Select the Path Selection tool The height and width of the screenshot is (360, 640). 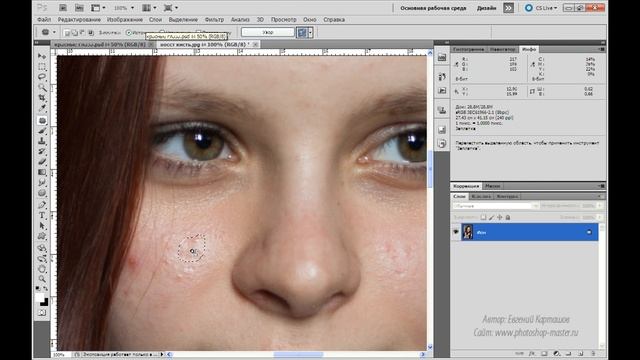coord(42,226)
